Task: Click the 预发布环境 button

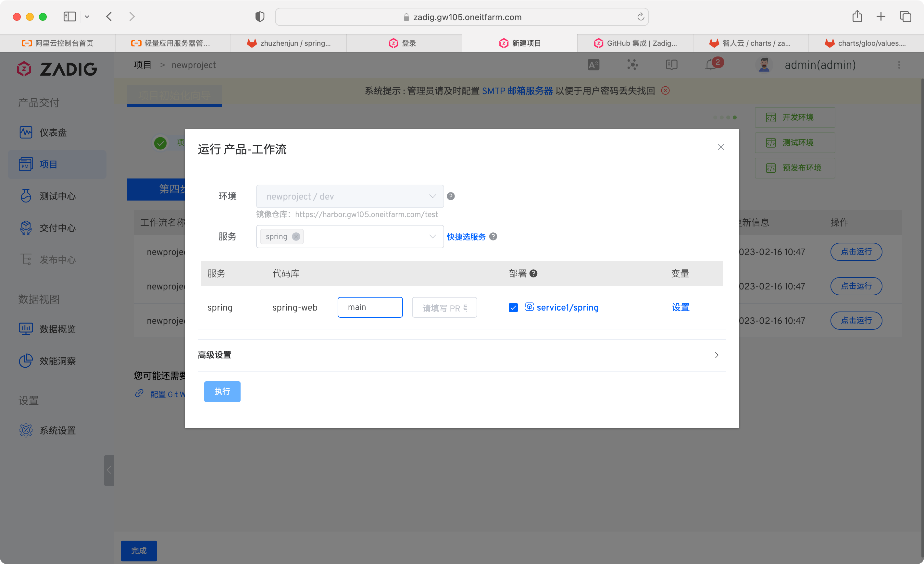Action: click(795, 168)
